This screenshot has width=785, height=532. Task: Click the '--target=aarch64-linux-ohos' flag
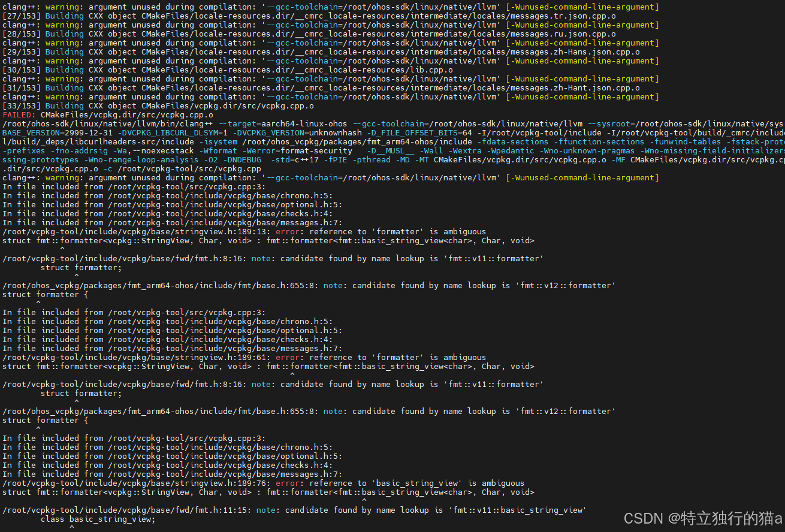(283, 124)
